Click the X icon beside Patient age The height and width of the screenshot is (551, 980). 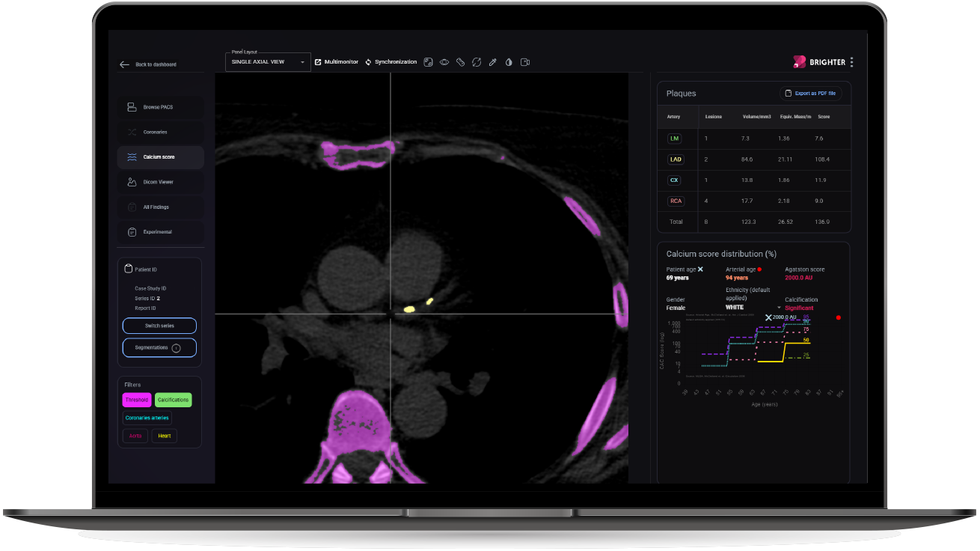700,269
